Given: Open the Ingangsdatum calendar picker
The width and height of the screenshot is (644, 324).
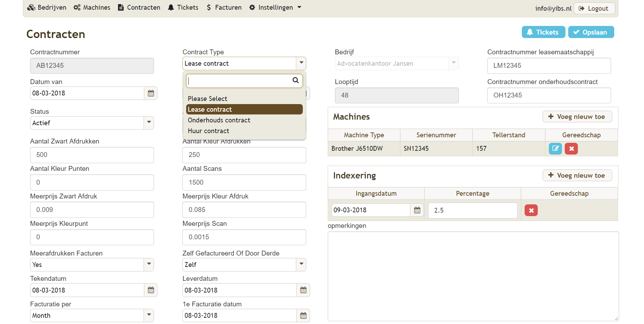Looking at the screenshot, I should [x=417, y=210].
